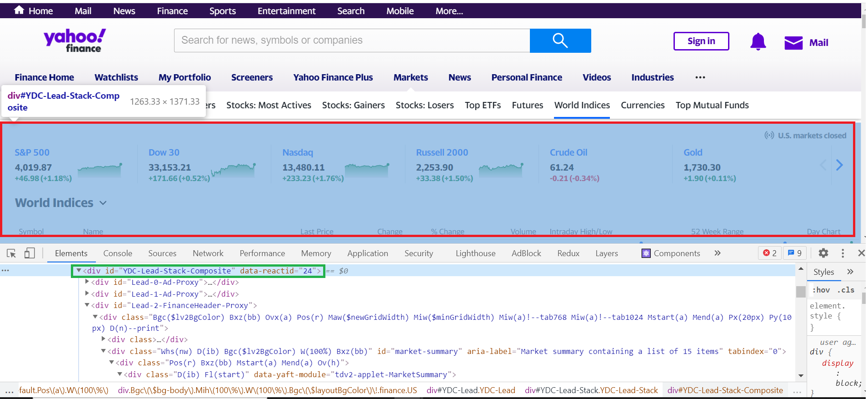868x399 pixels.
Task: Open the Stocks: Gainers link
Action: [x=353, y=105]
